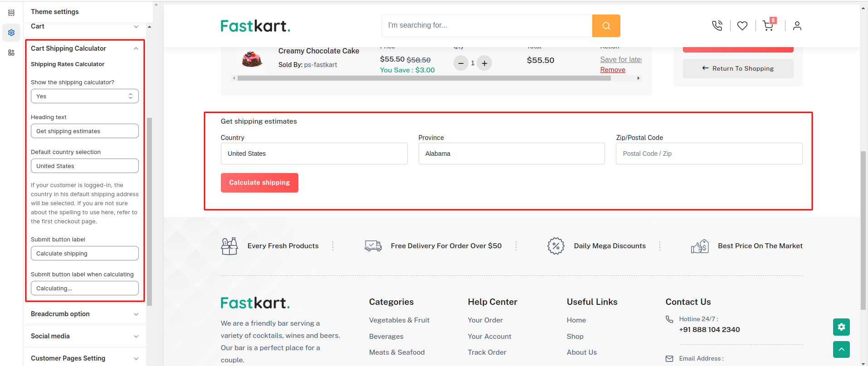
Task: Open the teal settings gear button
Action: 841,327
